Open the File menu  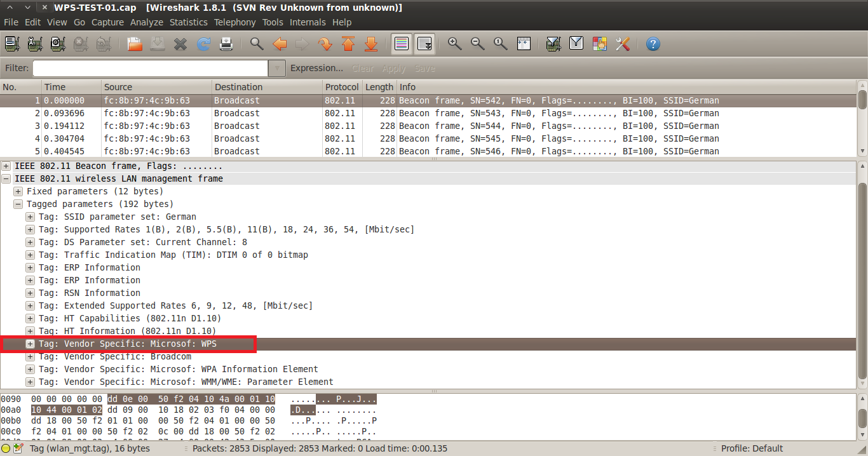(x=11, y=22)
